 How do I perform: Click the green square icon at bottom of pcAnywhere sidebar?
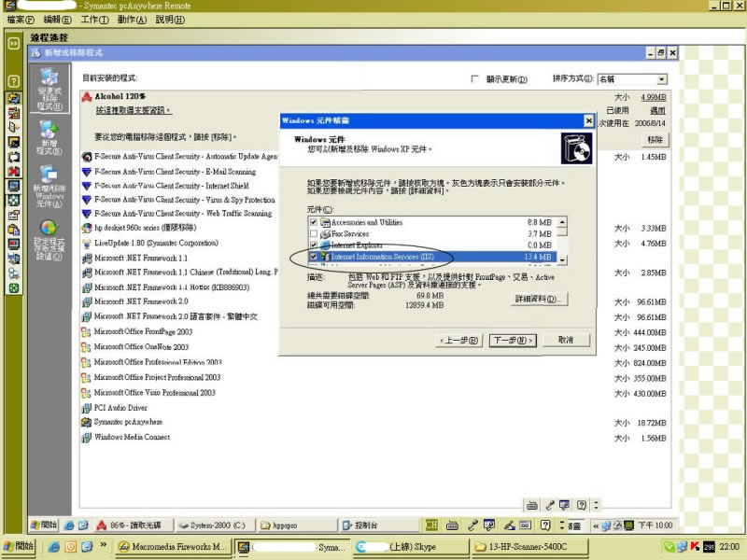14,288
